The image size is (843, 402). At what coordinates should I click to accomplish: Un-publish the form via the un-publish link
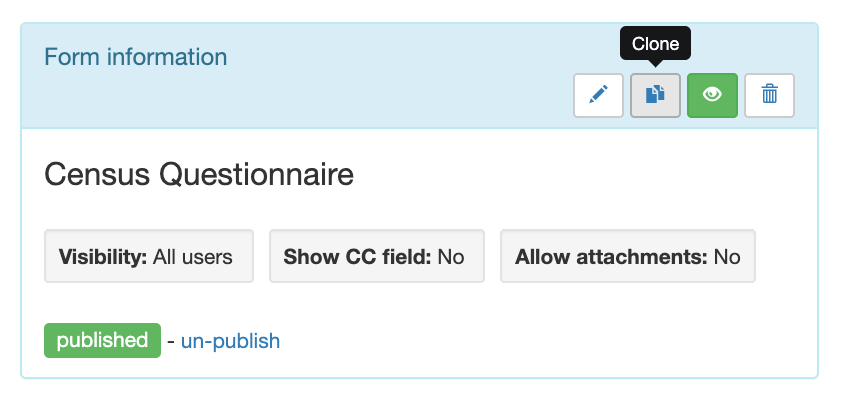tap(230, 341)
